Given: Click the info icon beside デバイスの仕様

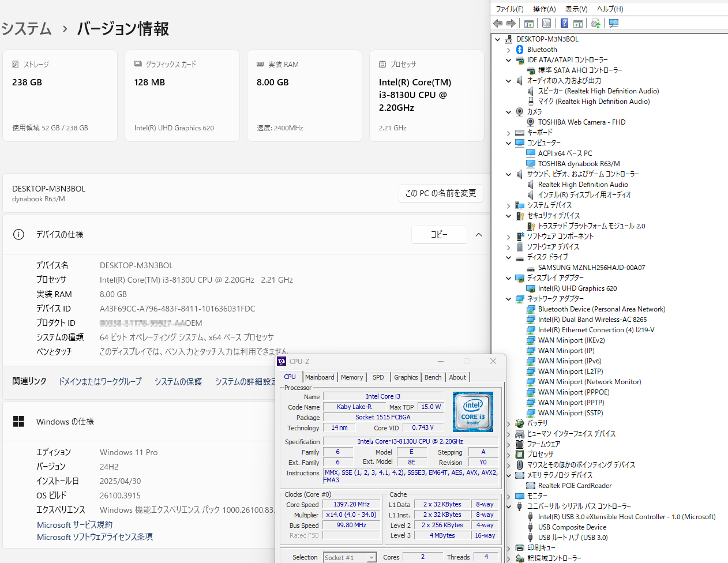Looking at the screenshot, I should (18, 234).
